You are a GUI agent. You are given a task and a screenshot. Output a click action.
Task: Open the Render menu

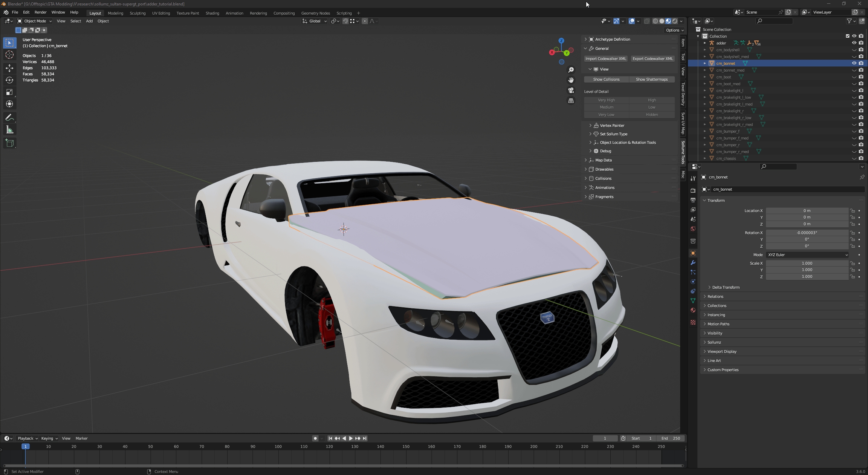40,12
